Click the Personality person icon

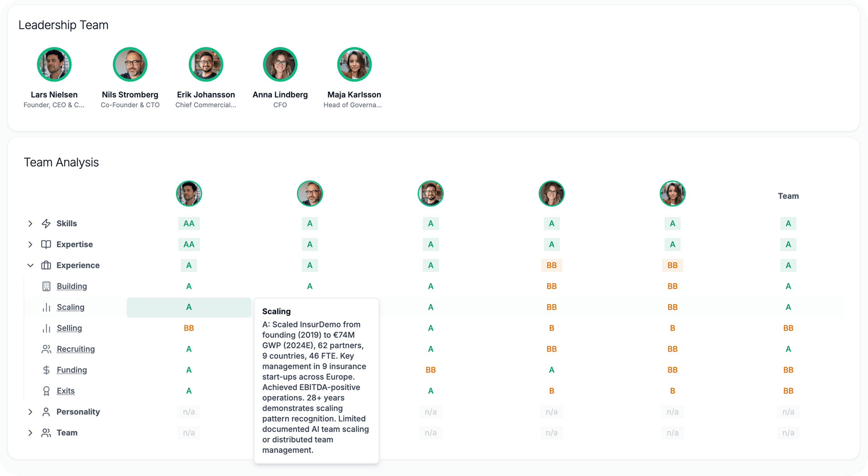point(46,412)
